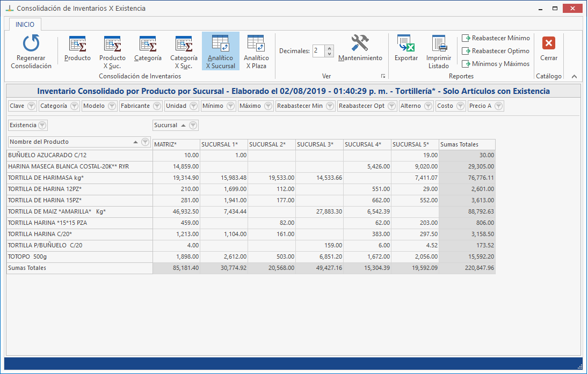Click the Reabastecer Mínimo report button
The height and width of the screenshot is (374, 588).
(x=496, y=38)
